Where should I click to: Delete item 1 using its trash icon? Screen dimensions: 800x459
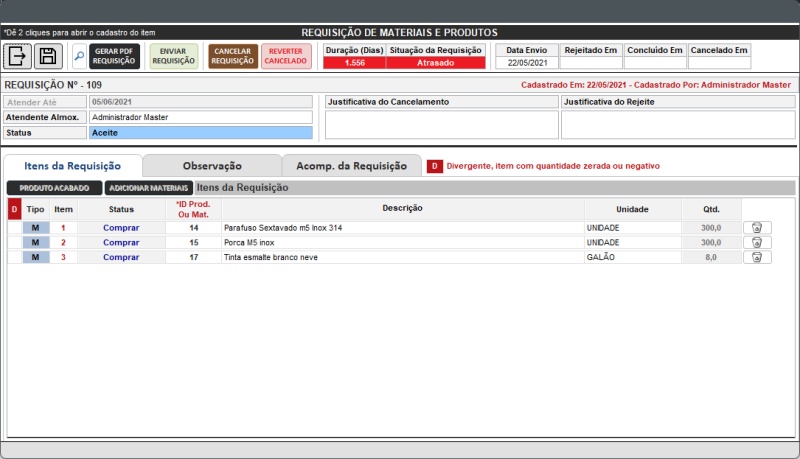(757, 227)
